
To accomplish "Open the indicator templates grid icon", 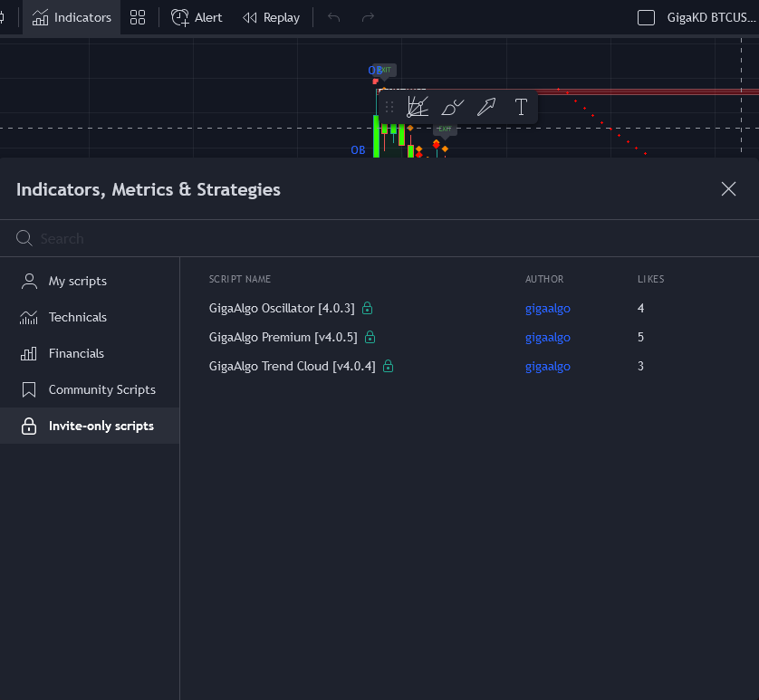I will coord(138,17).
